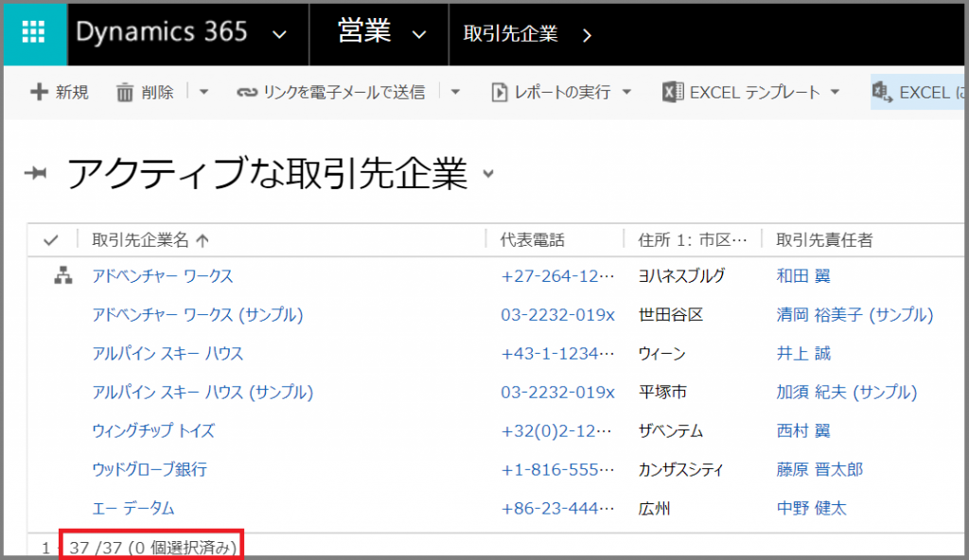This screenshot has width=969, height=560.
Task: Expand the chevron after 取引先企業 breadcrumb
Action: coord(587,34)
